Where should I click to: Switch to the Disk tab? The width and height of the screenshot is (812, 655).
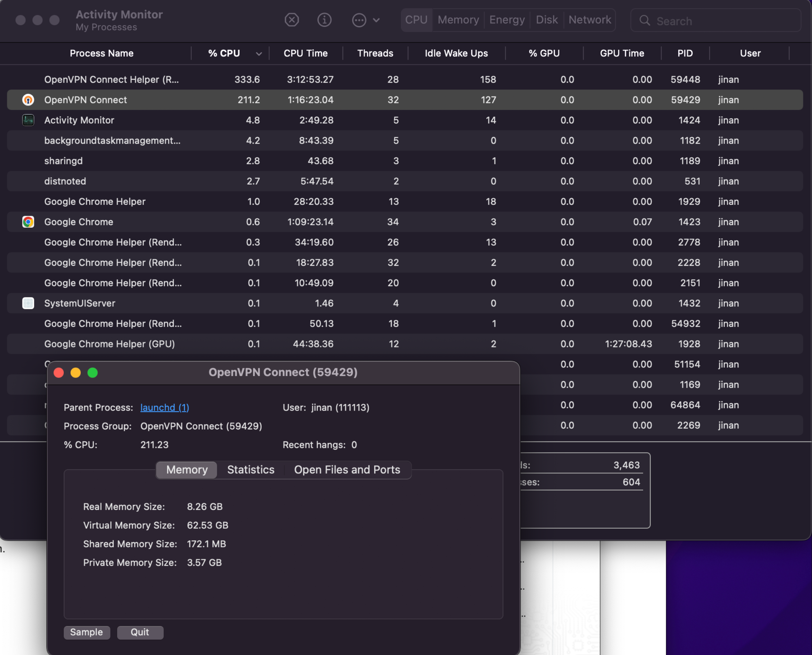tap(547, 20)
